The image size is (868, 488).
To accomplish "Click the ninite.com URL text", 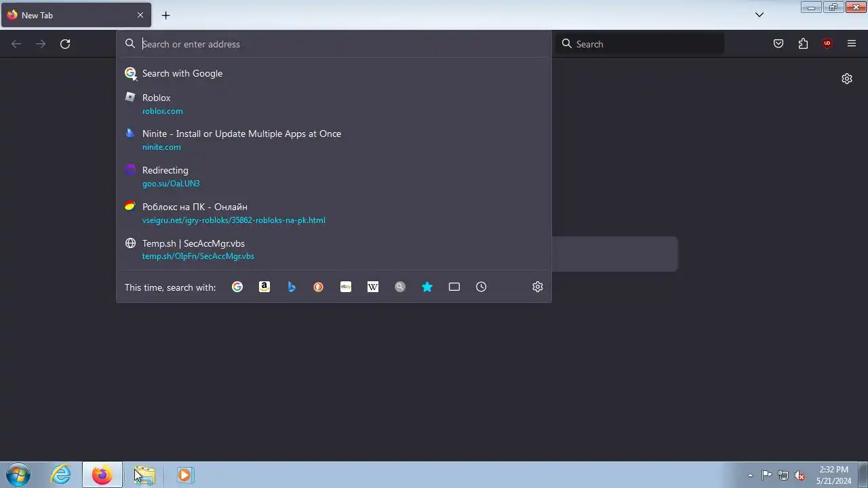I will 161,147.
